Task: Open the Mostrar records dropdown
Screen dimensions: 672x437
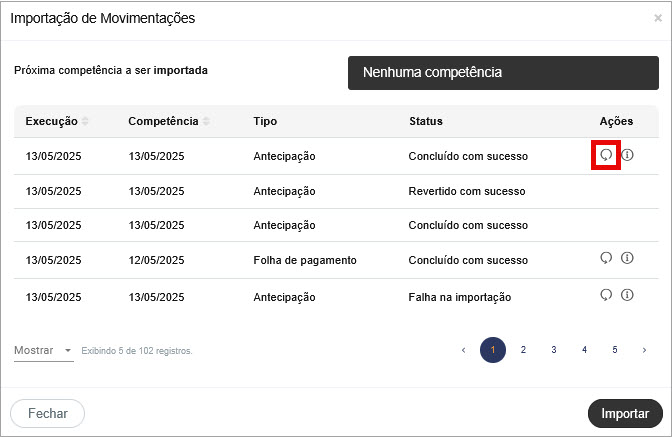Action: (x=44, y=350)
